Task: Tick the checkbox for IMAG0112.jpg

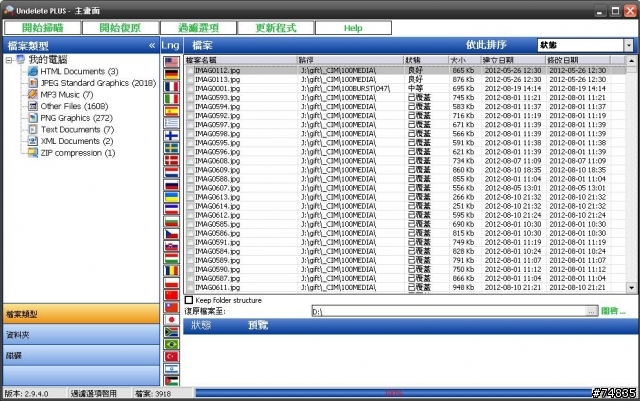Action: click(x=190, y=70)
